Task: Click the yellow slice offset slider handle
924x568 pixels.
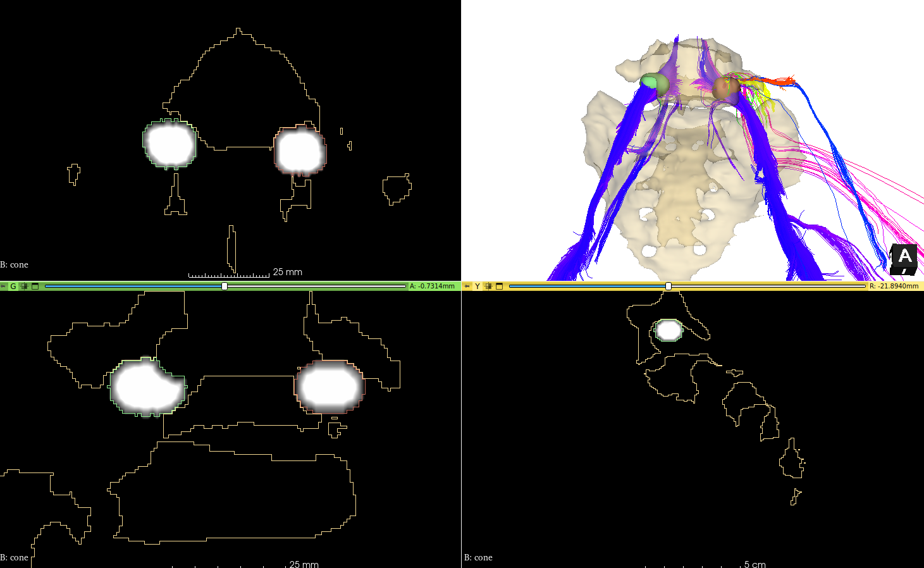Action: 668,287
